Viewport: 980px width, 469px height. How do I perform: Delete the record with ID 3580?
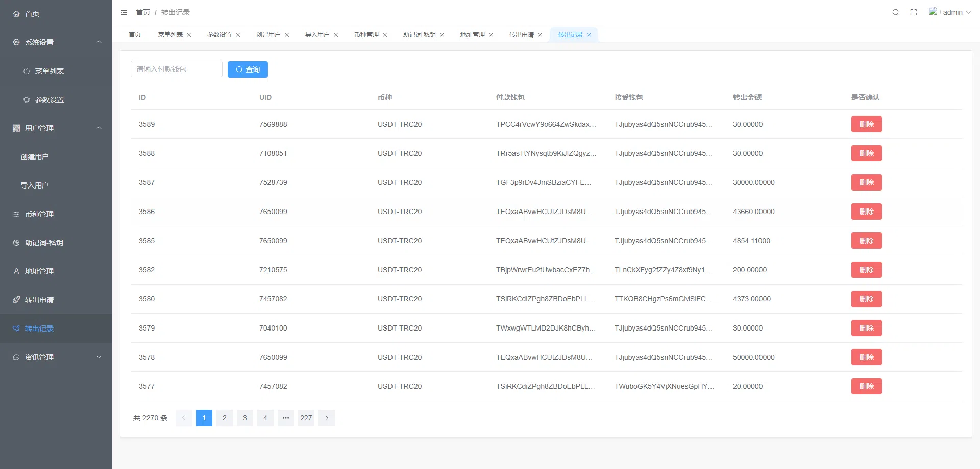pyautogui.click(x=866, y=299)
